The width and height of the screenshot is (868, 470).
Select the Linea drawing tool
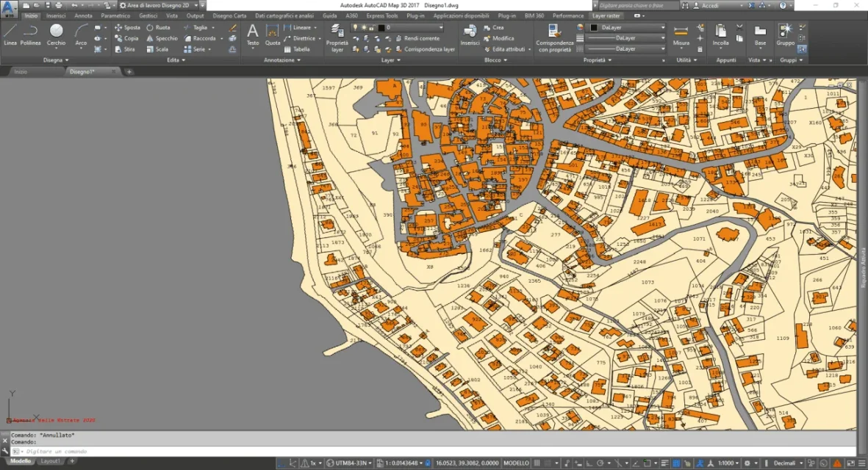[x=10, y=35]
